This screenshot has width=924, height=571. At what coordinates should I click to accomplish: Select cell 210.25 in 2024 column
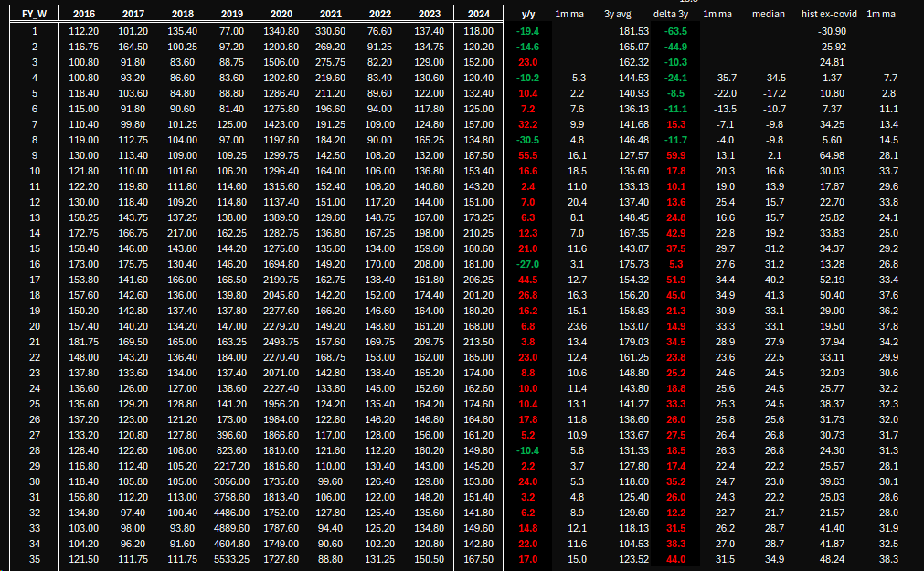(479, 233)
